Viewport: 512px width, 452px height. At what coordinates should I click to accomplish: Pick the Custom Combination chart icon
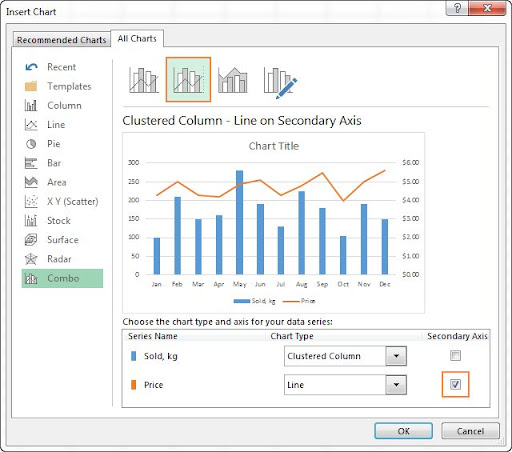click(x=280, y=82)
